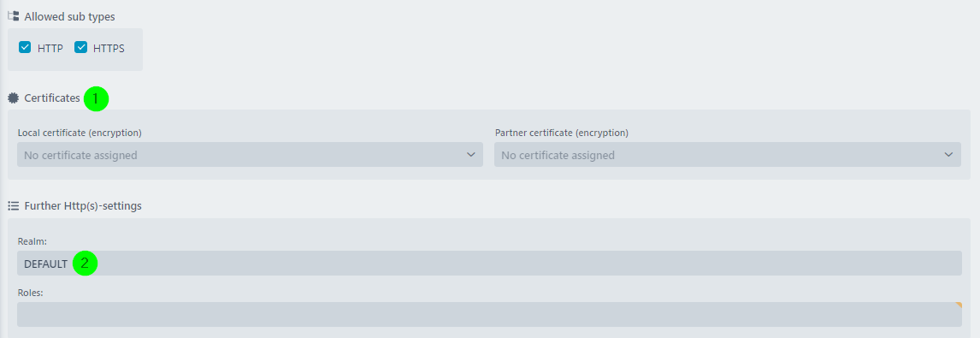Click the Allowed sub types hierarchy icon
The width and height of the screenshot is (980, 338).
(13, 17)
